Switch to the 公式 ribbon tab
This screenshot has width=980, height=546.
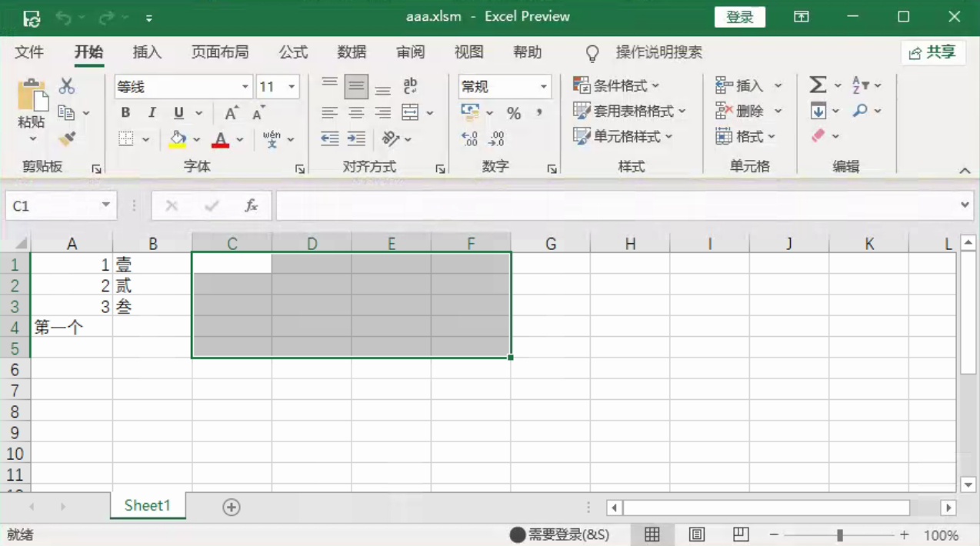[293, 52]
